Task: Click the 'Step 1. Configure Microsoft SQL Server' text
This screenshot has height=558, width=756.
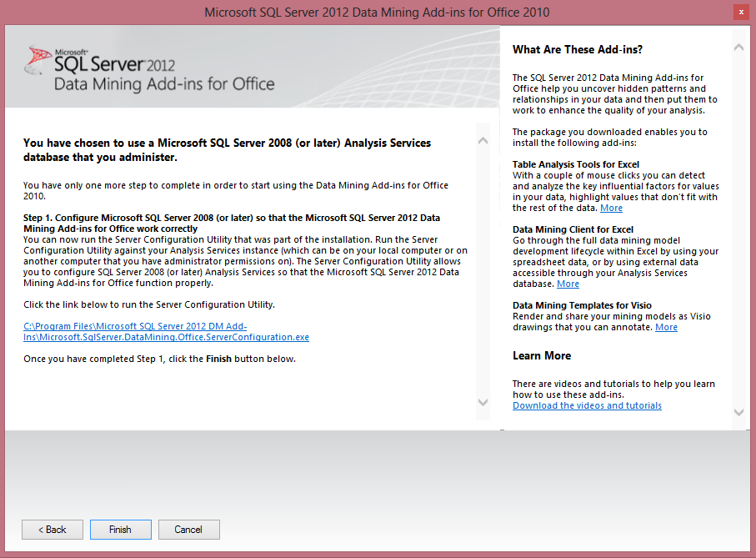Action: pos(232,224)
